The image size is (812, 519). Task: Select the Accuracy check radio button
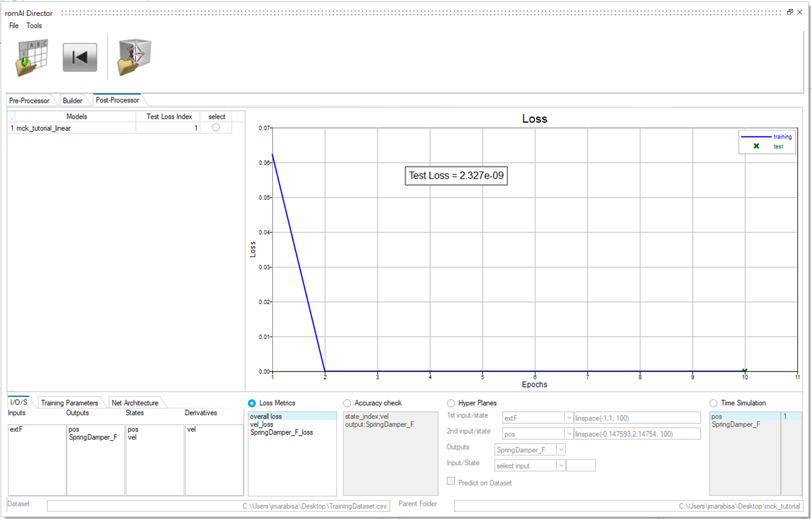click(x=348, y=403)
